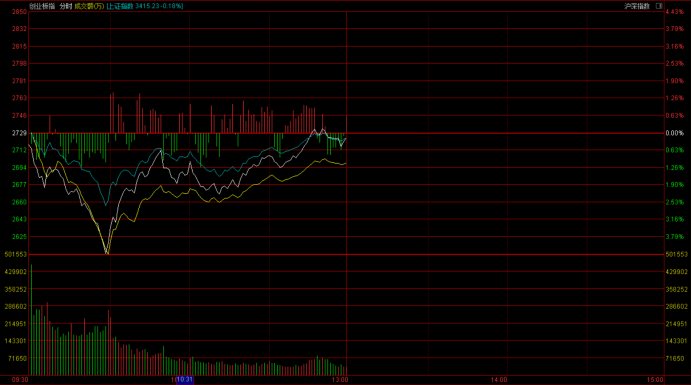The width and height of the screenshot is (692, 385).
Task: Click the 2763 price axis label
Action: (19, 98)
